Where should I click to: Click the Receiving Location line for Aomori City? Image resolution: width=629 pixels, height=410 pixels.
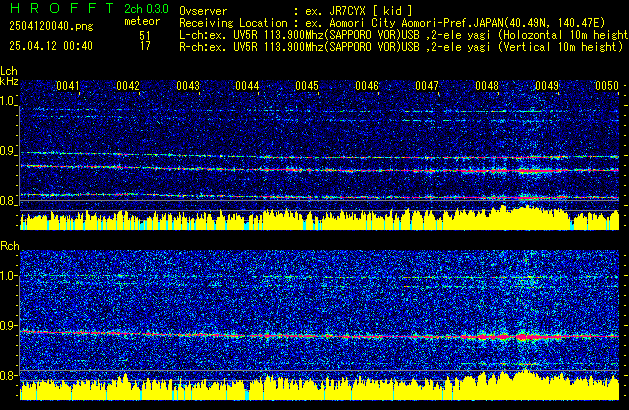(392, 23)
